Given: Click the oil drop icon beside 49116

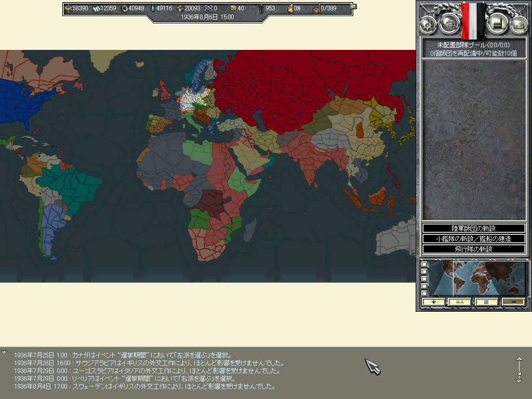Looking at the screenshot, I should tap(153, 8).
